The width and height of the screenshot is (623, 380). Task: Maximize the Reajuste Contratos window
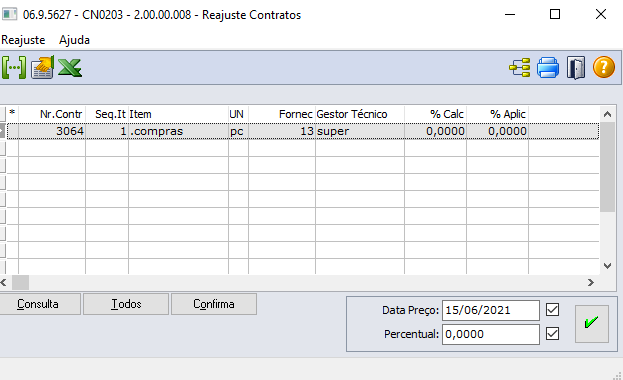click(x=555, y=14)
